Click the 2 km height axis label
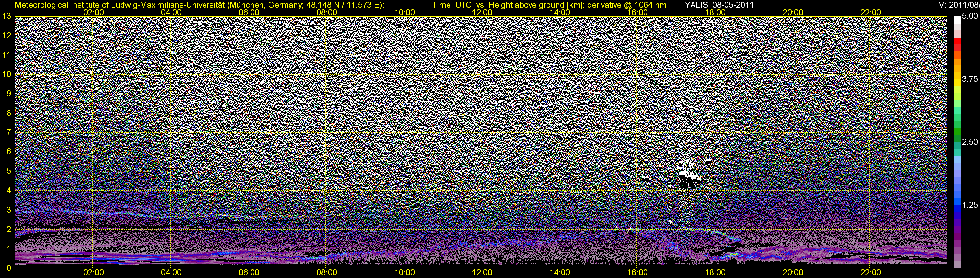980x278 pixels. coord(9,229)
